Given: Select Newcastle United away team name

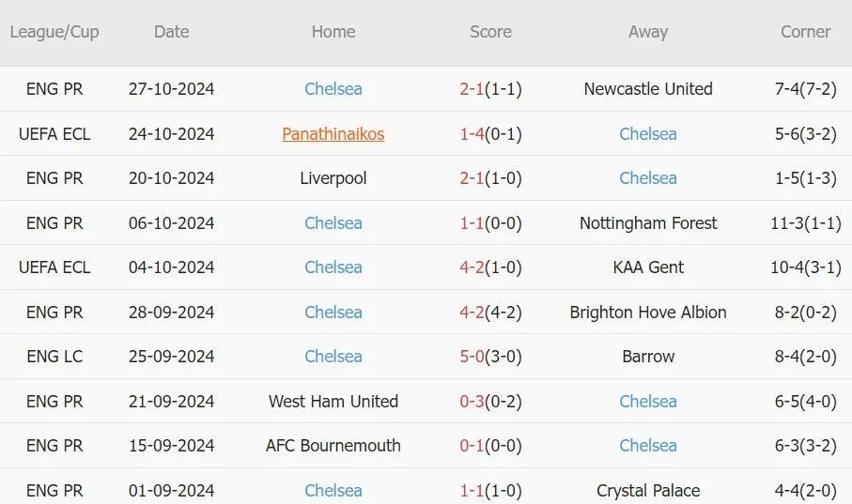Looking at the screenshot, I should 648,88.
